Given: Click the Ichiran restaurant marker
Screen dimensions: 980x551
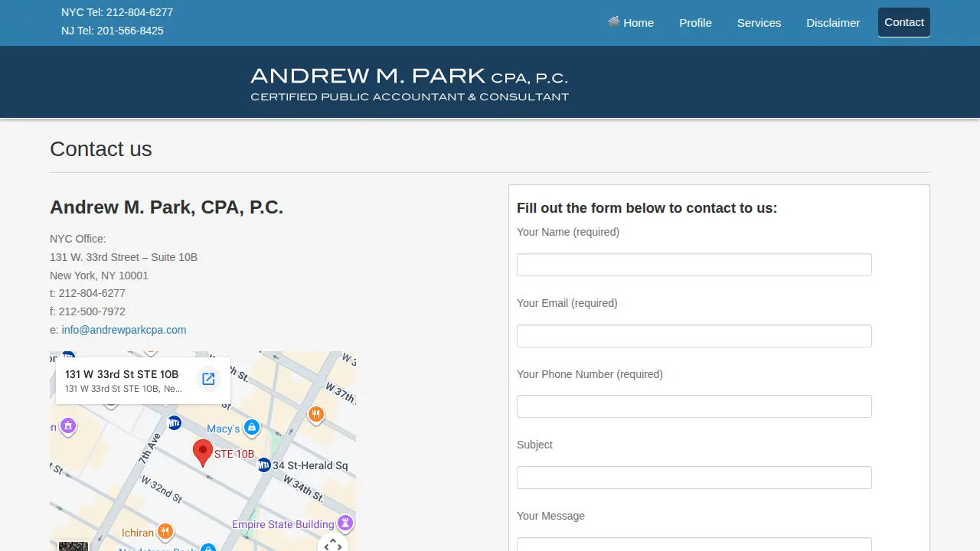Looking at the screenshot, I should point(165,531).
